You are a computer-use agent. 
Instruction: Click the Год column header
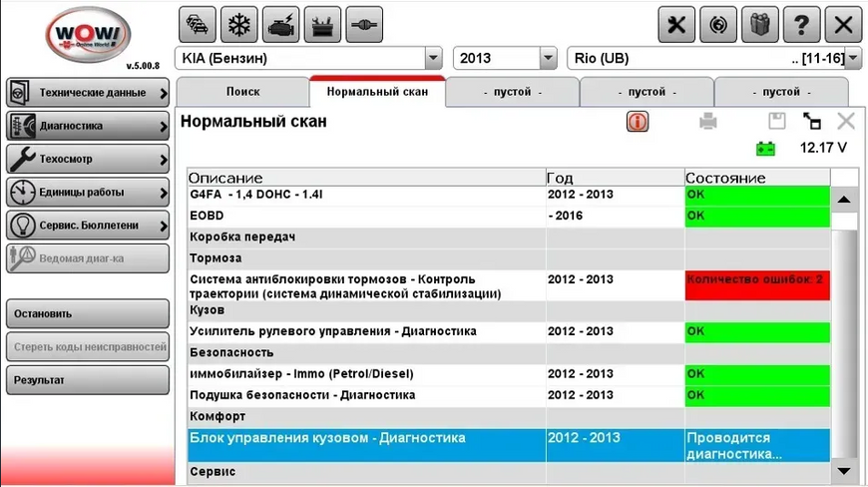click(x=615, y=178)
